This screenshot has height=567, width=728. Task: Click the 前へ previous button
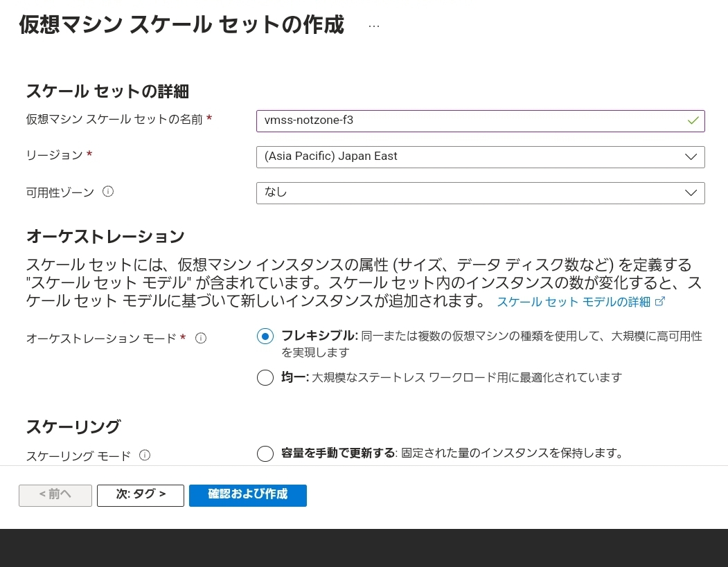[x=55, y=495]
